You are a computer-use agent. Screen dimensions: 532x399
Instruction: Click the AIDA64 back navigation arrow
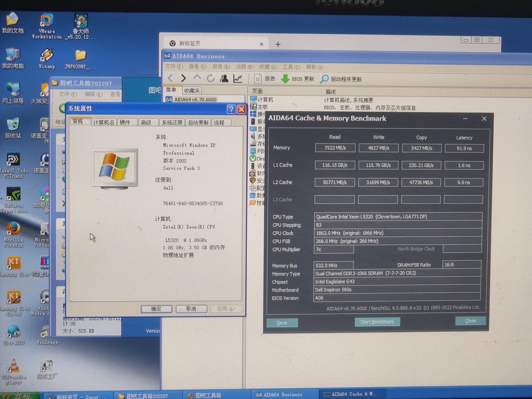[170, 78]
